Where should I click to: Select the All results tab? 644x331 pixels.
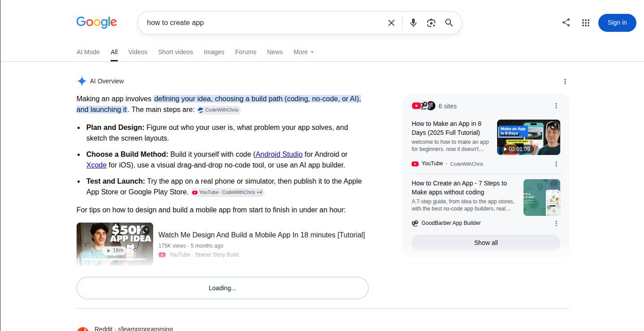pyautogui.click(x=114, y=52)
